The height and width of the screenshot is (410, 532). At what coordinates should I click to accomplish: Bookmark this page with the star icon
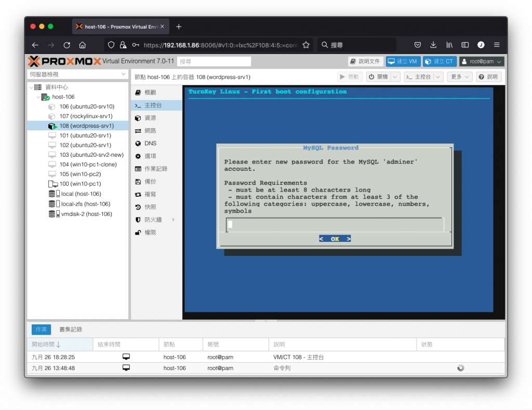tap(305, 45)
